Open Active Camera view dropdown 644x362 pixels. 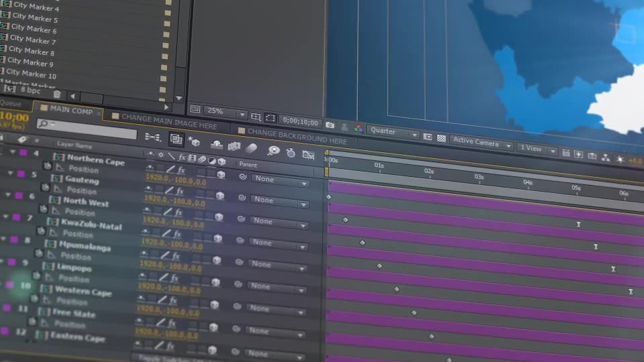[482, 142]
